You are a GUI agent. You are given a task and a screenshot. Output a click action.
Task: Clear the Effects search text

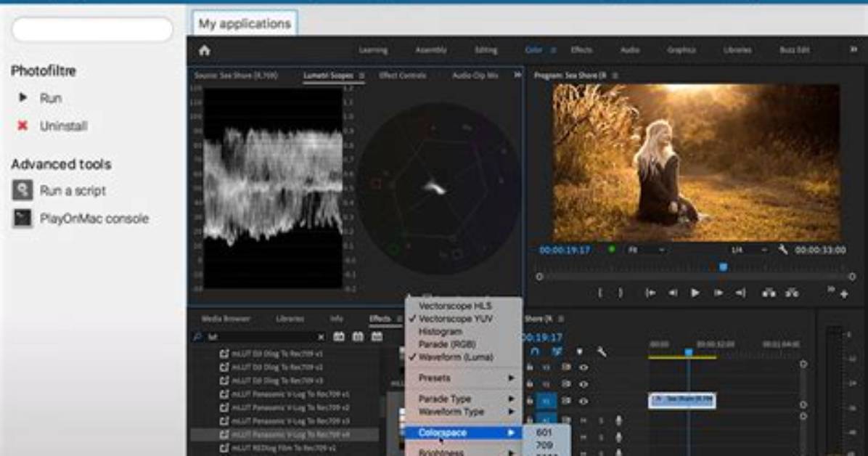coord(321,337)
